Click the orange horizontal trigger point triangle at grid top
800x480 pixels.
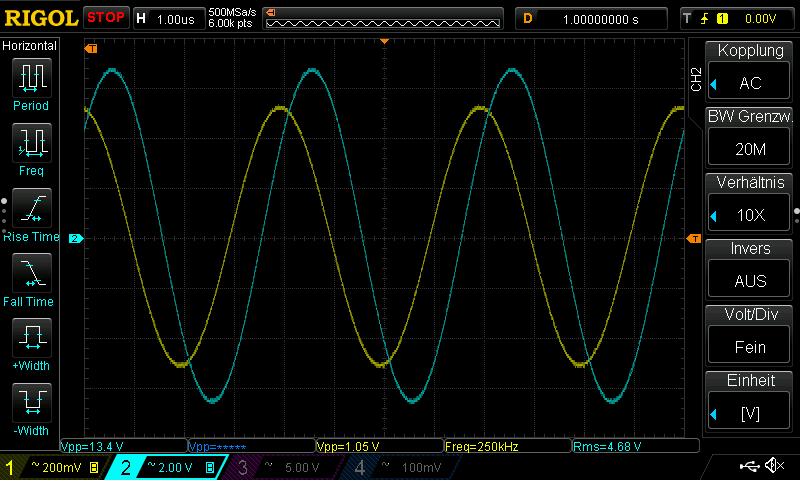[385, 41]
